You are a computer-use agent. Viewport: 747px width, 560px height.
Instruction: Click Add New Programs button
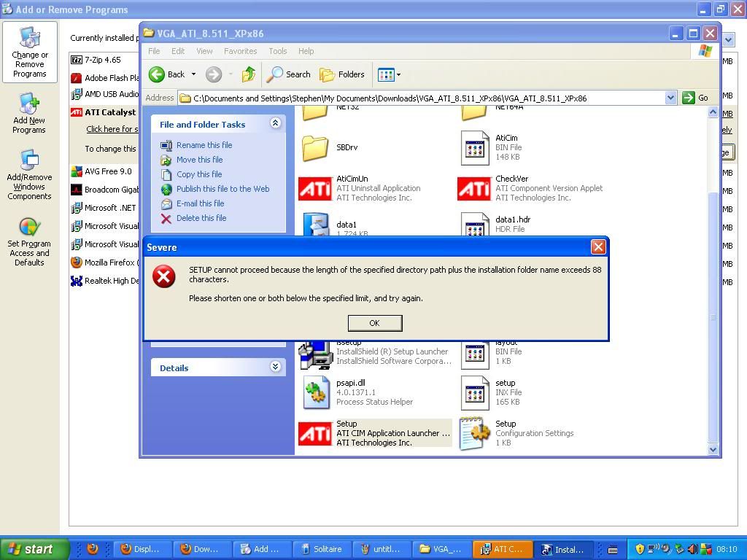(x=29, y=114)
